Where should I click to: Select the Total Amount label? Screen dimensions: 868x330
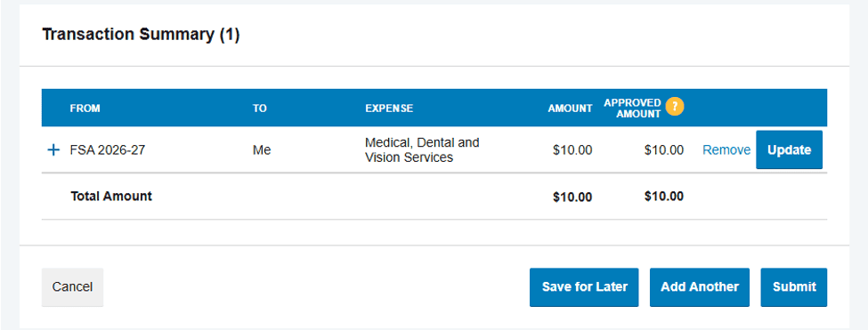[111, 196]
